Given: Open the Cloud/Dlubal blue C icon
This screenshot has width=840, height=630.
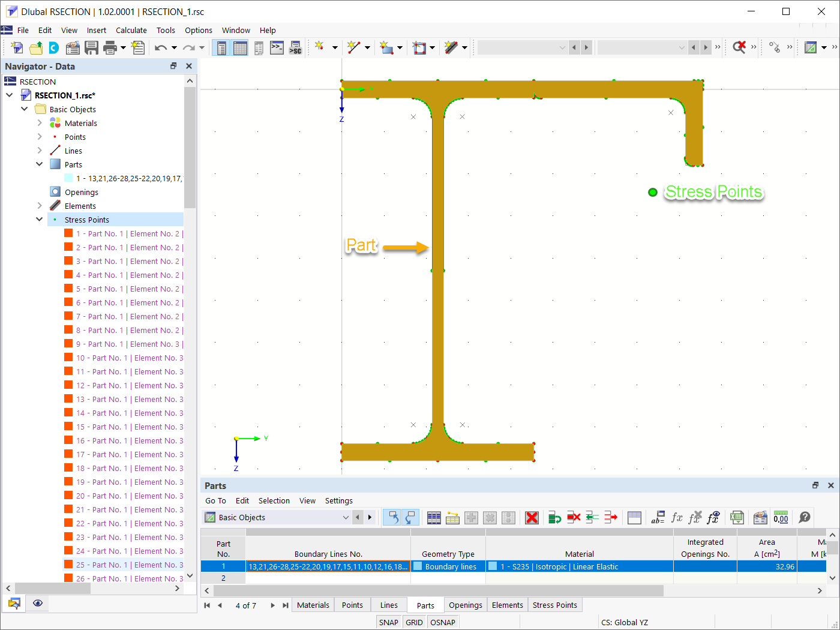Looking at the screenshot, I should 54,47.
